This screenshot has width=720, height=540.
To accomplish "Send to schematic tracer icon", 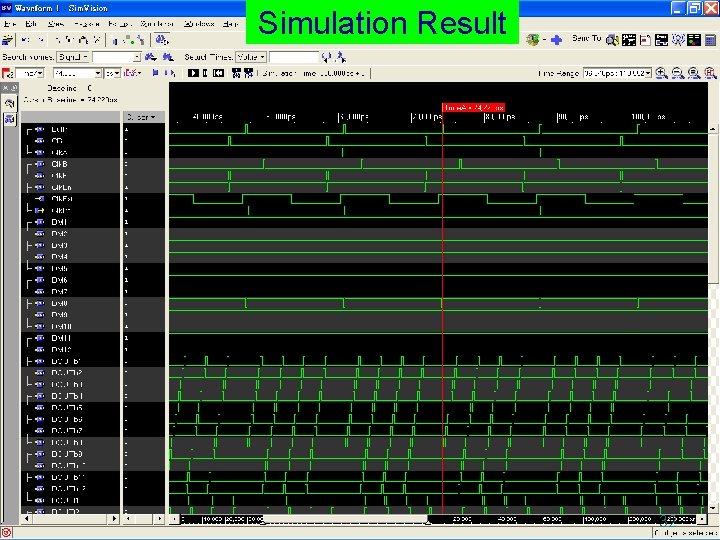I will point(662,40).
